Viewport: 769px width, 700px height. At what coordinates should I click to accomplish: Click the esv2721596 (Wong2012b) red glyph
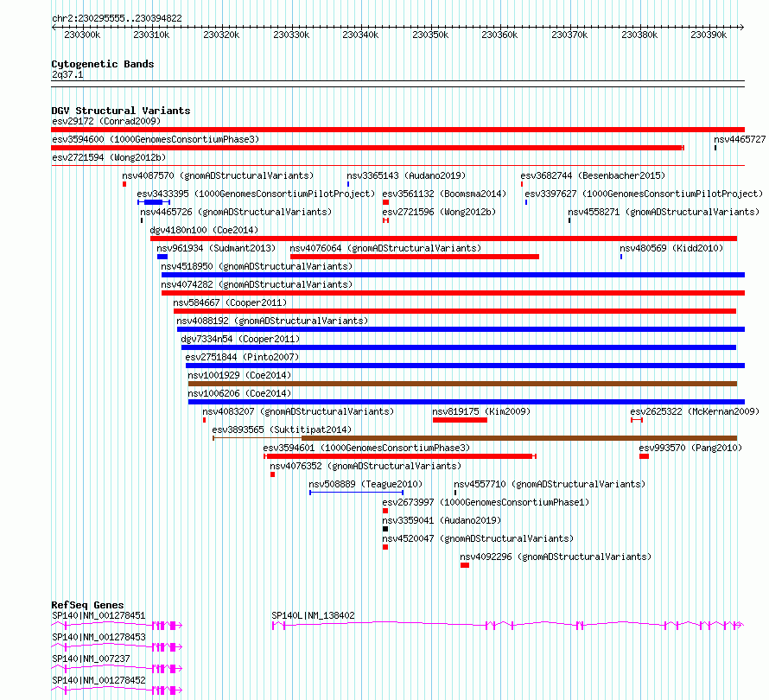(386, 220)
